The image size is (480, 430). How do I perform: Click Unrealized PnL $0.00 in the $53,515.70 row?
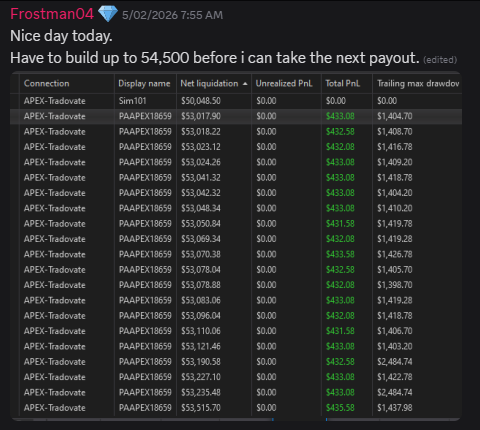click(x=266, y=407)
